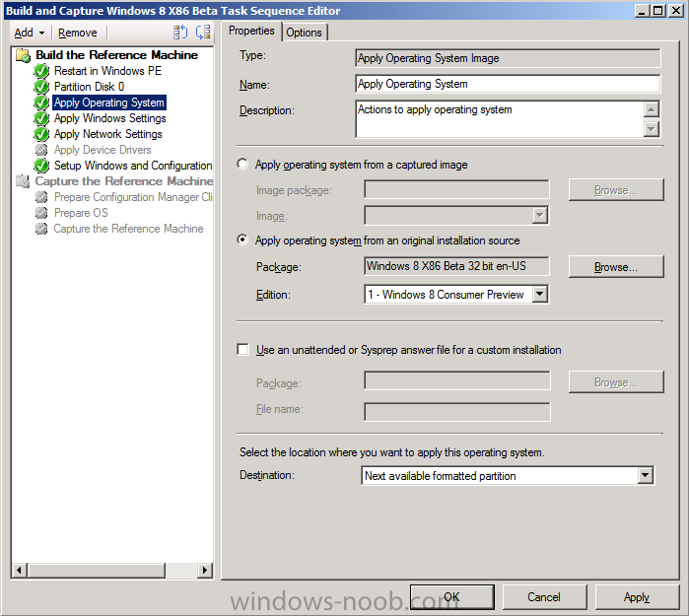Click tree pane scroll left arrow
Screen dimensions: 689x616
click(x=19, y=571)
